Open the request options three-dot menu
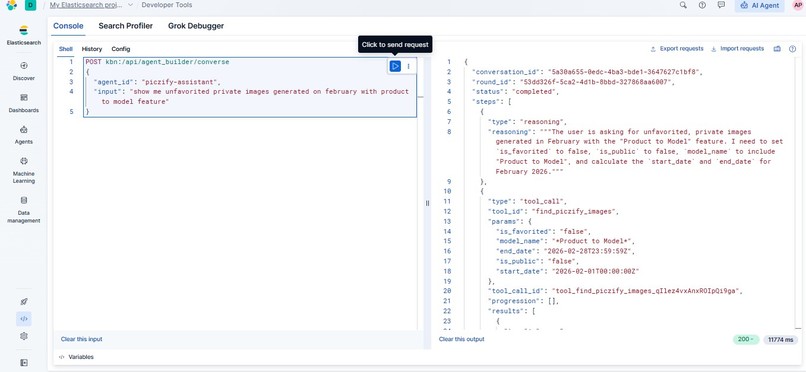The width and height of the screenshot is (806, 372). 409,66
